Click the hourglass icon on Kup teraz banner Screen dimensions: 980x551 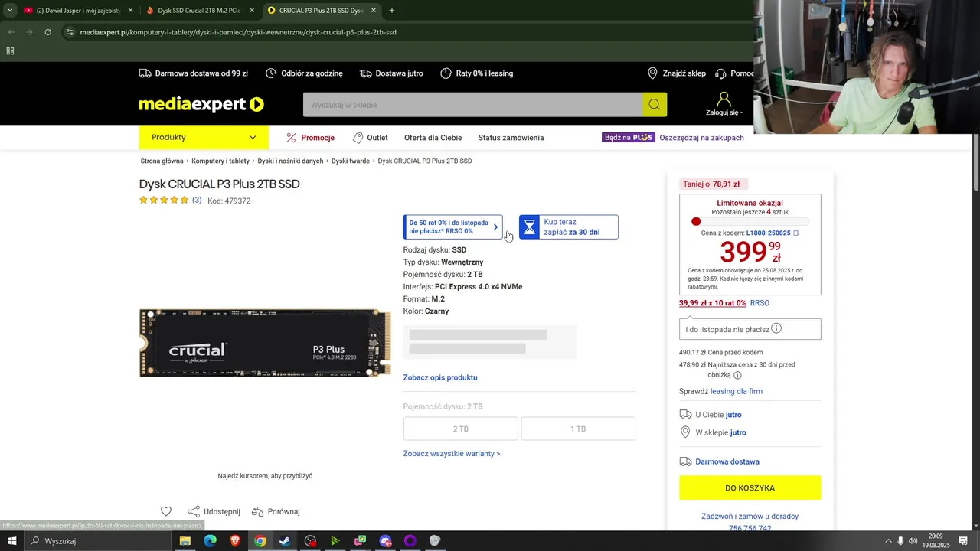[x=529, y=227]
